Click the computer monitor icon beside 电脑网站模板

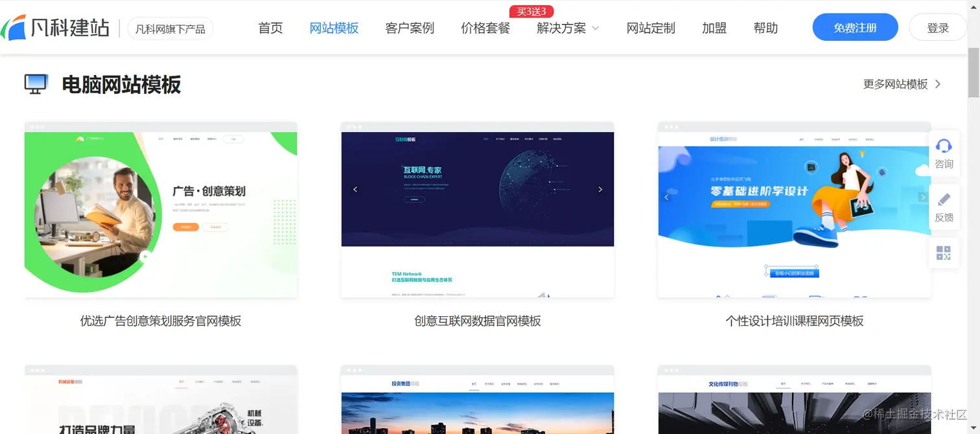tap(36, 84)
